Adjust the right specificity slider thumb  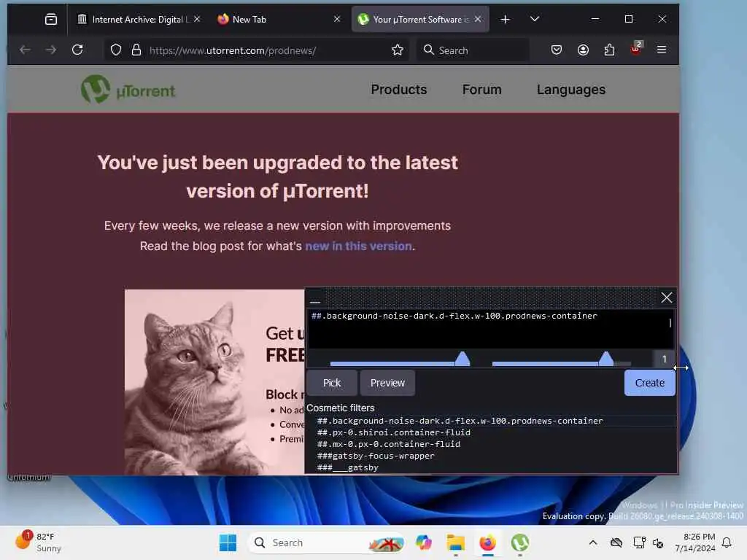pyautogui.click(x=606, y=359)
